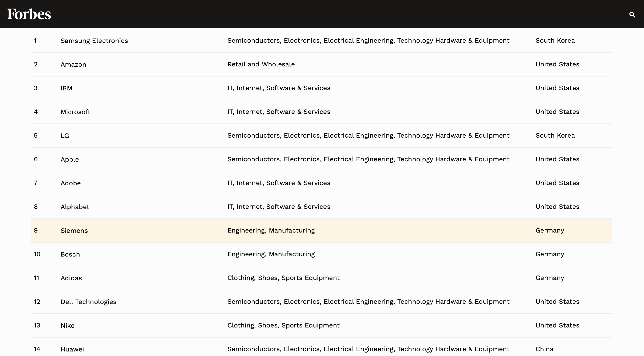Click Retail and Wholesale industry text

tap(261, 64)
